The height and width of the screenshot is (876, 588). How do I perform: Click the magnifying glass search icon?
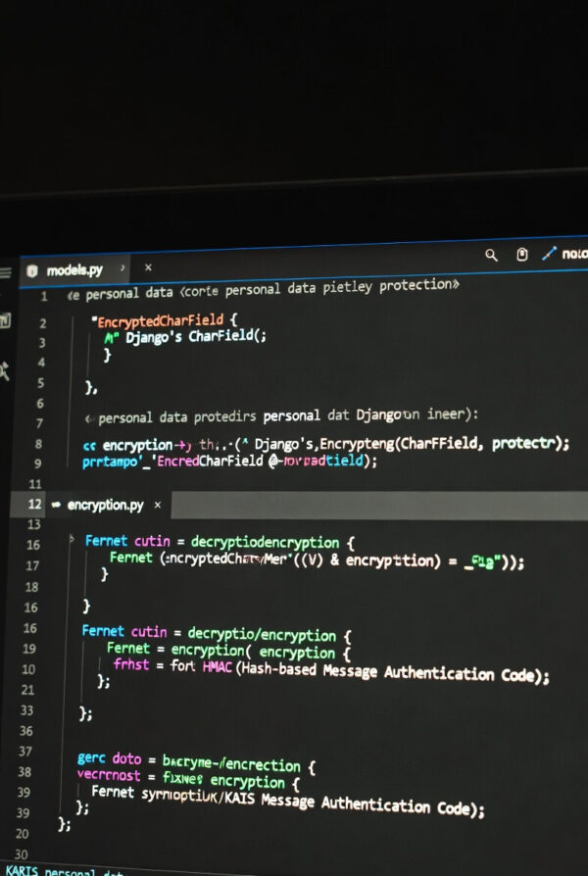(491, 256)
